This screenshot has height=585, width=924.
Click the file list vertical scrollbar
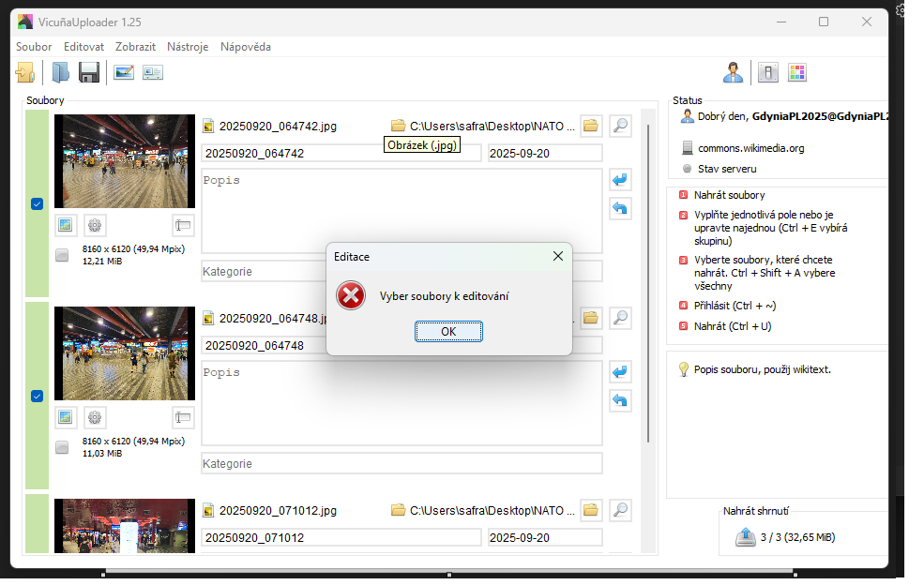(648, 283)
